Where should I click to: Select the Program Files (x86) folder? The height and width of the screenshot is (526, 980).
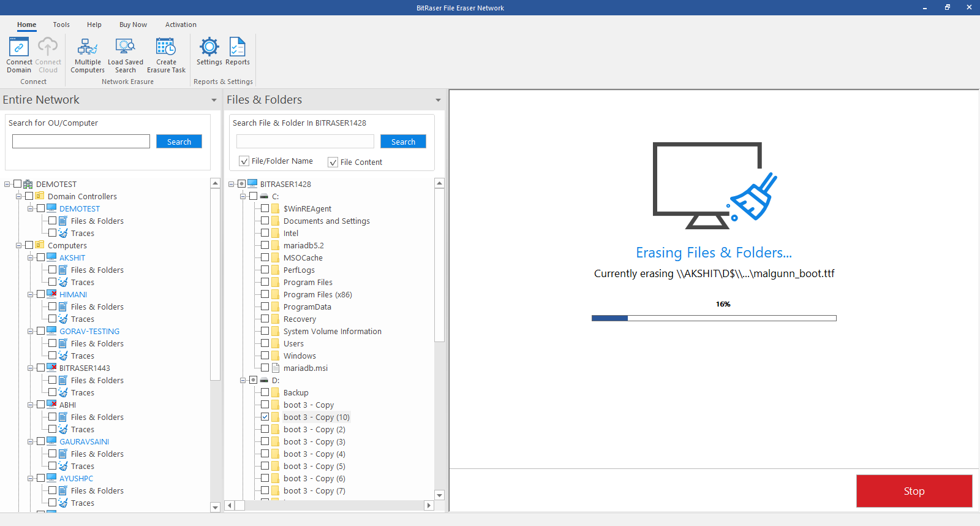click(318, 294)
